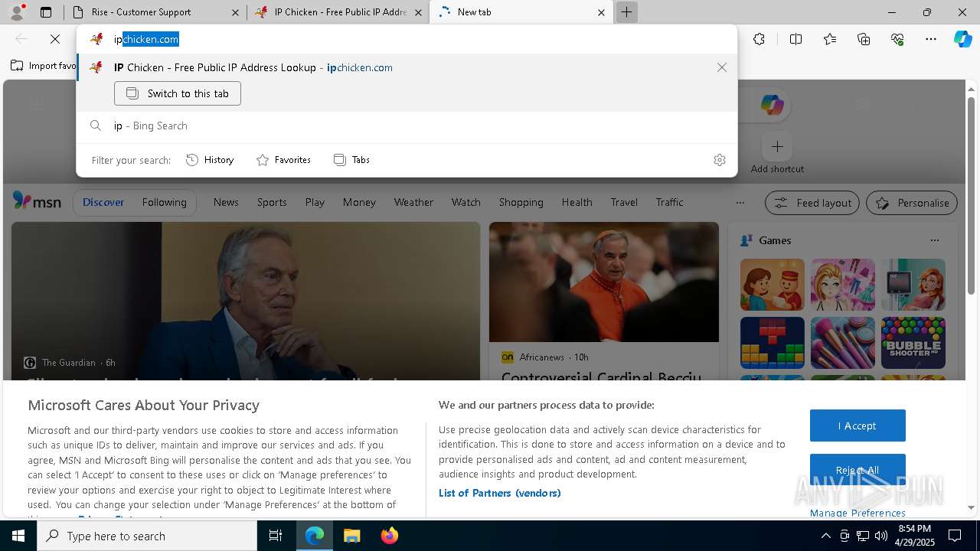Open the Favorites star icon
Viewport: 980px width, 551px height.
830,39
